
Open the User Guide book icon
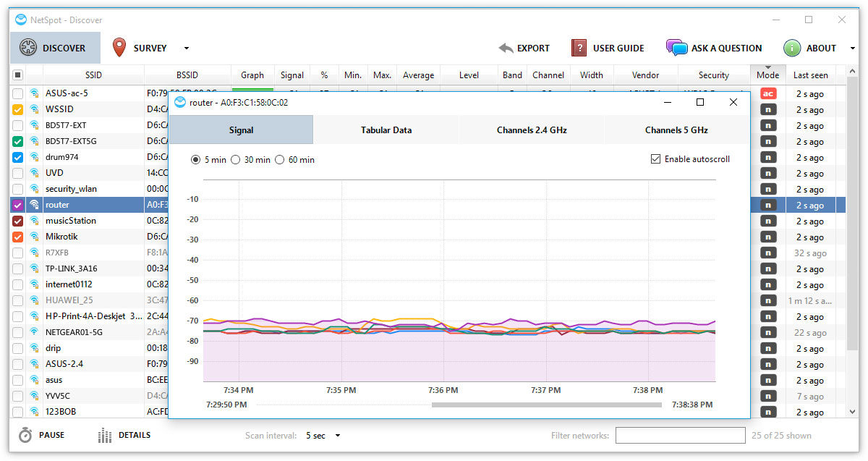click(x=579, y=48)
